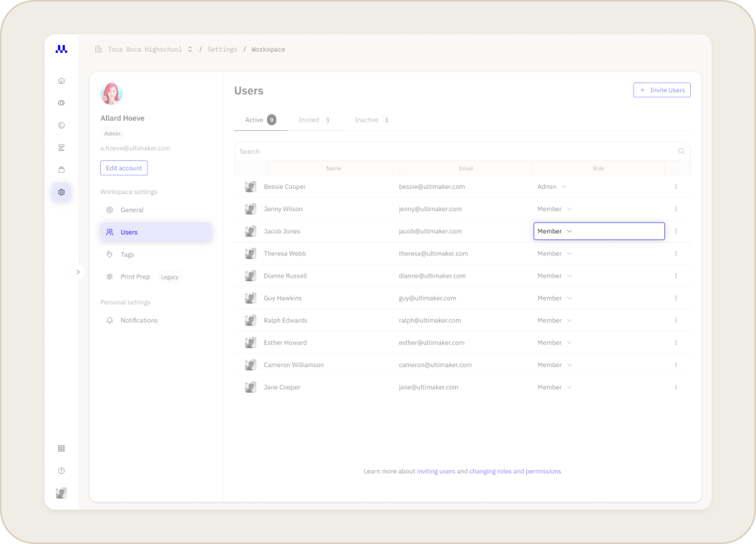Open the Toca Boca Highschool workspace switcher
The height and width of the screenshot is (544, 756).
144,49
